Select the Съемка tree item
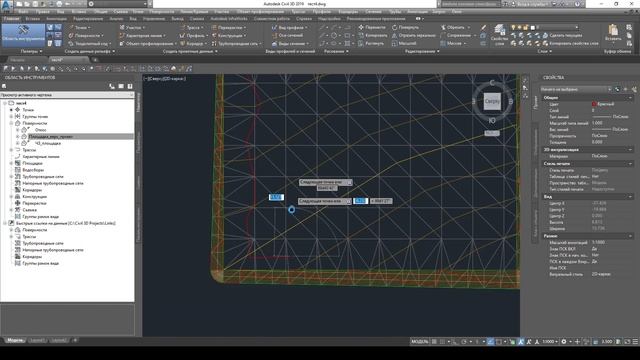Viewport: 640px width, 360px height. pos(29,210)
